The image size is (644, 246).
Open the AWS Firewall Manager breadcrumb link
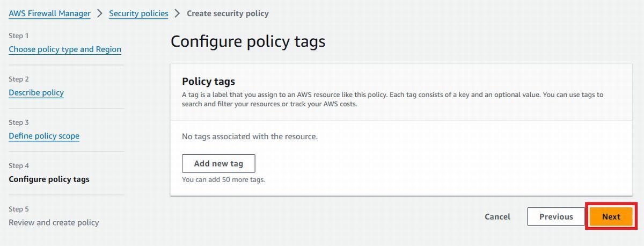pos(49,13)
